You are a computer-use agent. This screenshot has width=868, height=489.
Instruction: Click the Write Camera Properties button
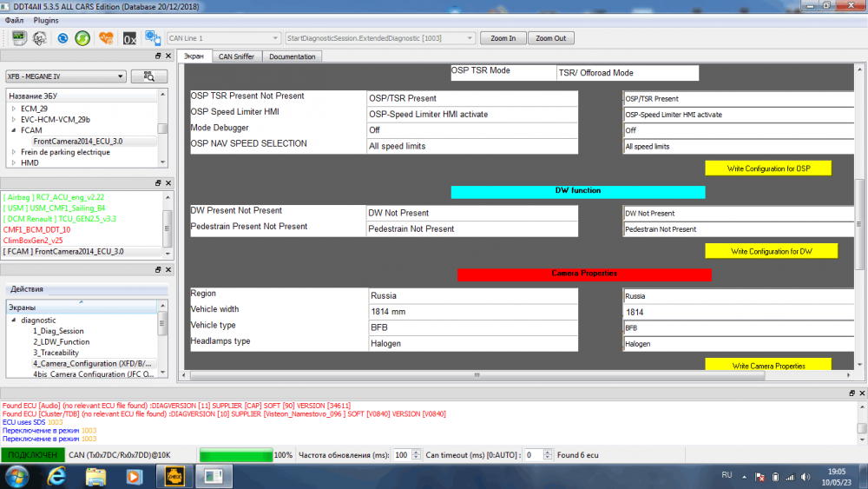(x=768, y=365)
